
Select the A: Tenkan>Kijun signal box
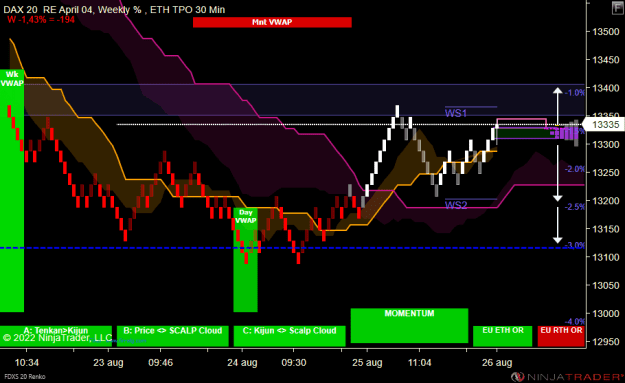coord(56,336)
